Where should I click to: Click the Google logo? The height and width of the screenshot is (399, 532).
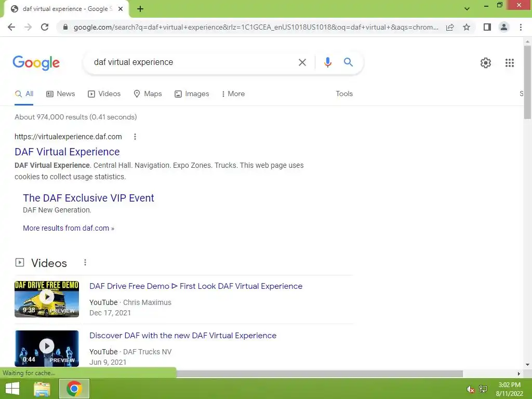point(36,63)
